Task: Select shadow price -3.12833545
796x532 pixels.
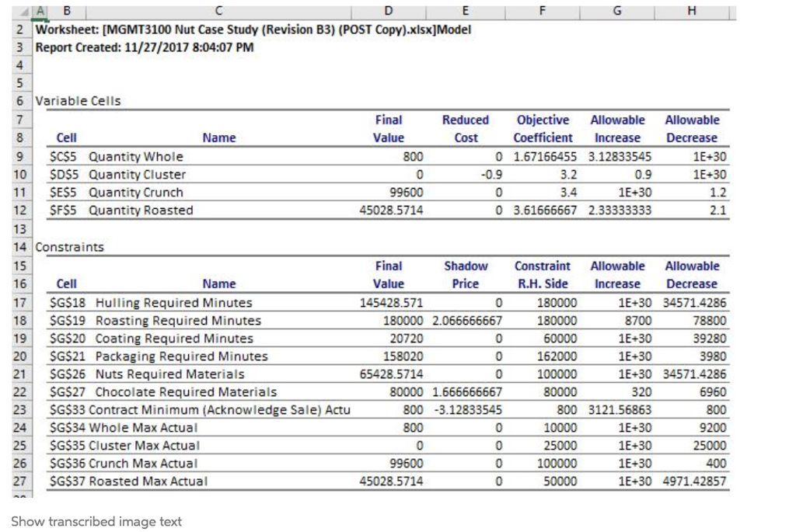Action: coord(468,409)
